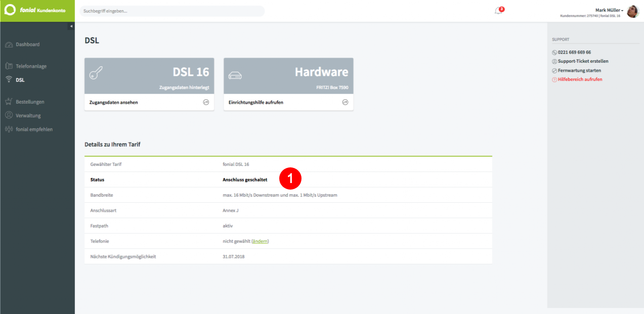Click the 'Details zu Ihrem Tarif' heading
The height and width of the screenshot is (314, 644).
112,145
